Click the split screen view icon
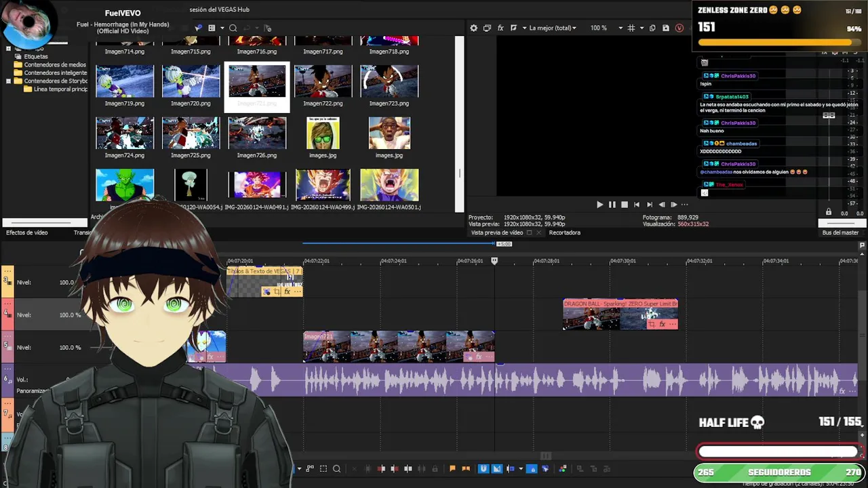This screenshot has width=868, height=488. point(513,28)
